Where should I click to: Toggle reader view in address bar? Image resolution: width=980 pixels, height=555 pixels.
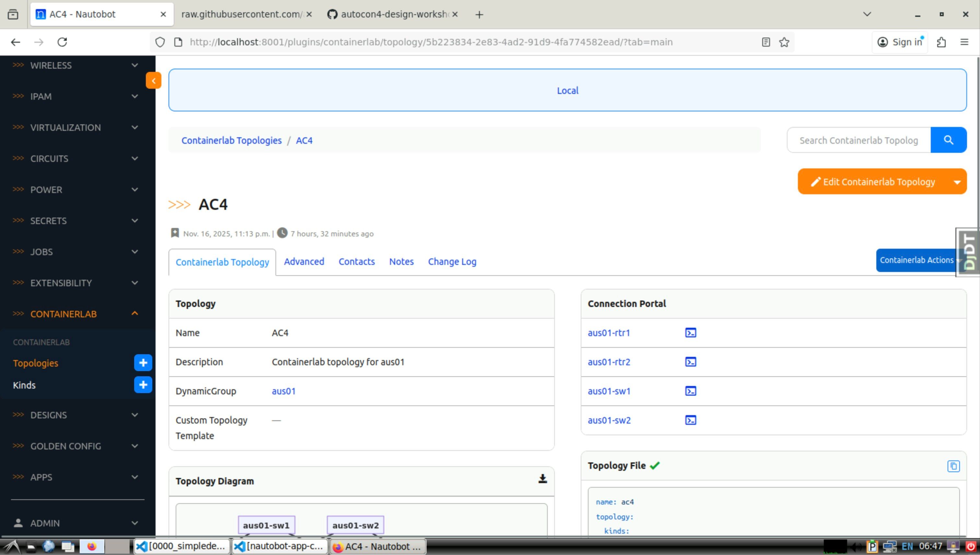(765, 42)
